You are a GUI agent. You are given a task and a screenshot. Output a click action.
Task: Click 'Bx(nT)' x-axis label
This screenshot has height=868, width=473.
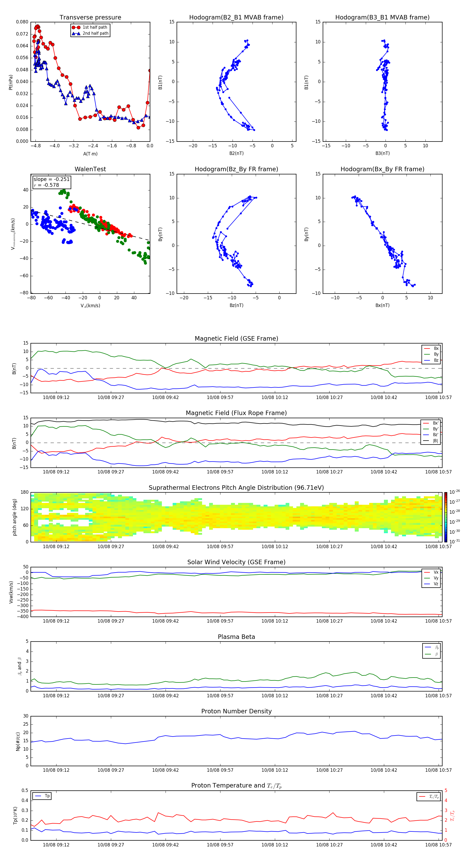382,305
